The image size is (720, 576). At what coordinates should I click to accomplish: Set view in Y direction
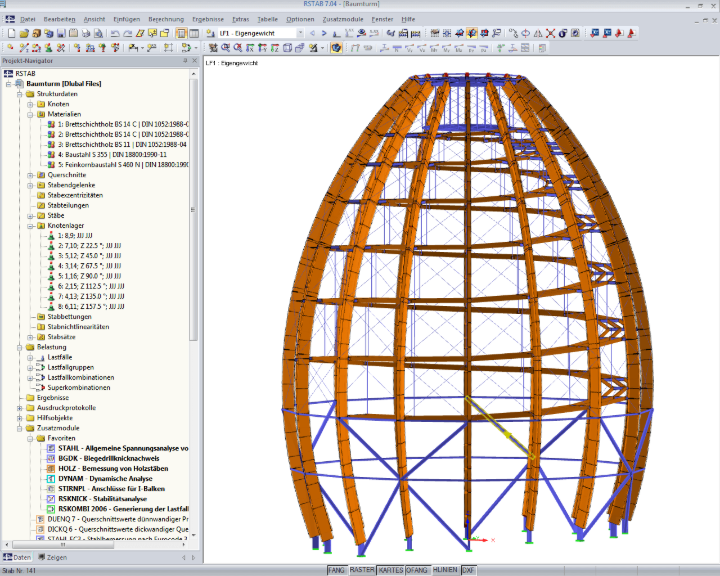(262, 48)
